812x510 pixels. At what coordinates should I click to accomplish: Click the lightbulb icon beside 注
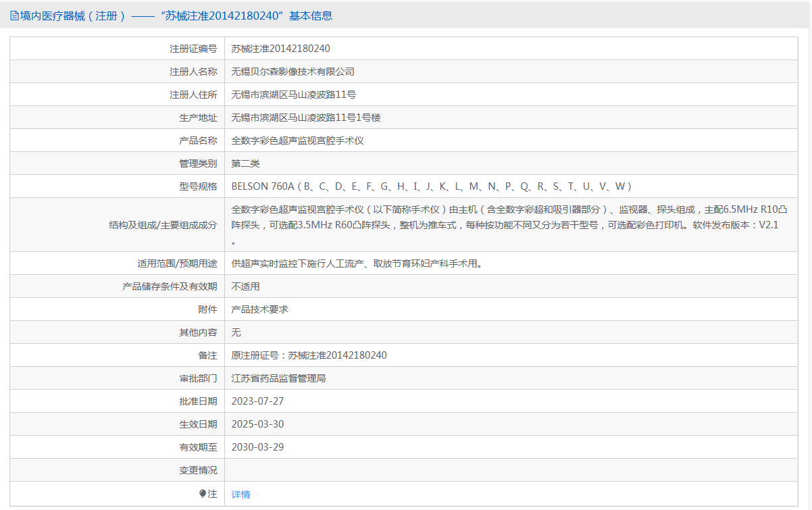[203, 494]
